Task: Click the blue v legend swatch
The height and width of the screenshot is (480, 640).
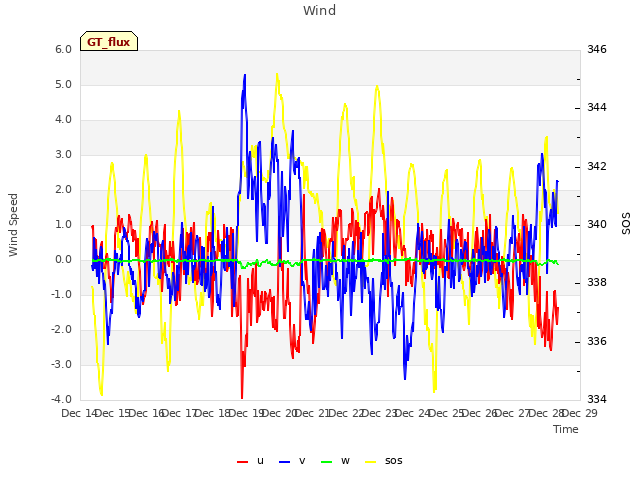Action: pyautogui.click(x=284, y=462)
